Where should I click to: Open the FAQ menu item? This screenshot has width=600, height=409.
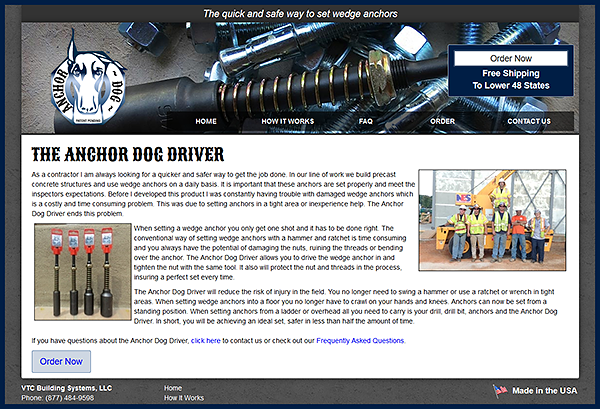365,121
